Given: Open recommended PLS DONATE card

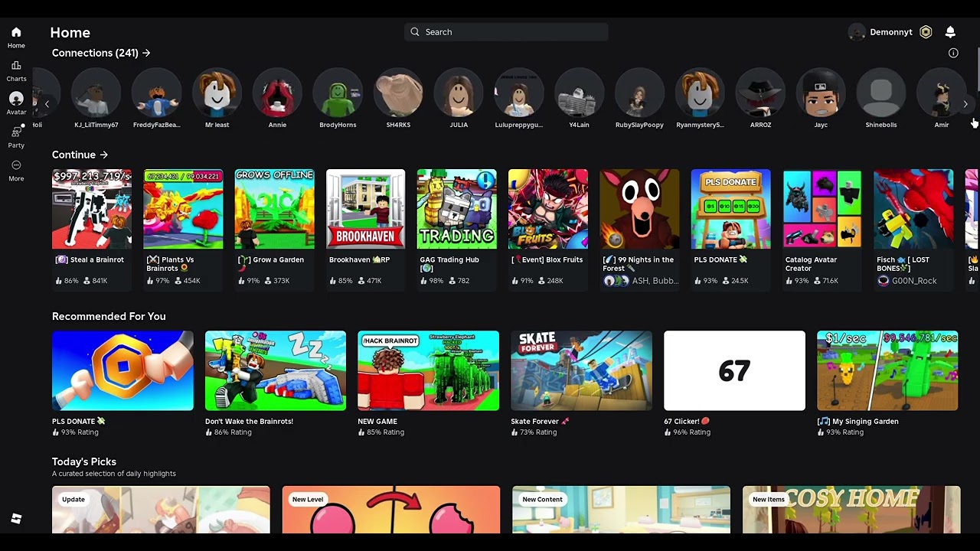Looking at the screenshot, I should (x=122, y=383).
